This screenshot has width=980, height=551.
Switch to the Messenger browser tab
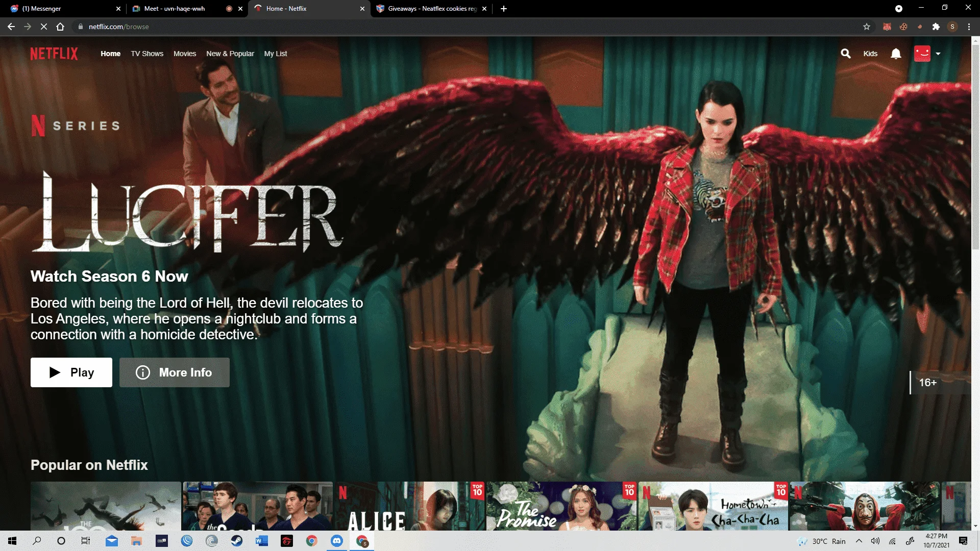pos(64,9)
